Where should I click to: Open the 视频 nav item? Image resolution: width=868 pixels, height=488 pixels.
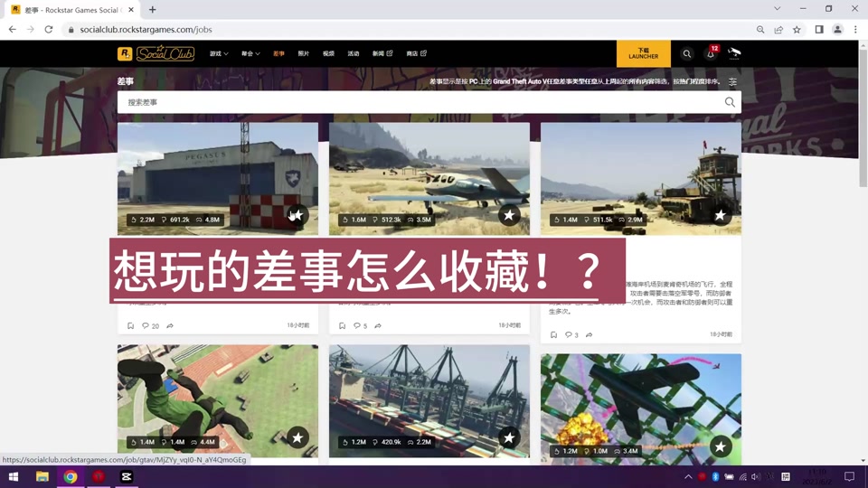coord(328,53)
